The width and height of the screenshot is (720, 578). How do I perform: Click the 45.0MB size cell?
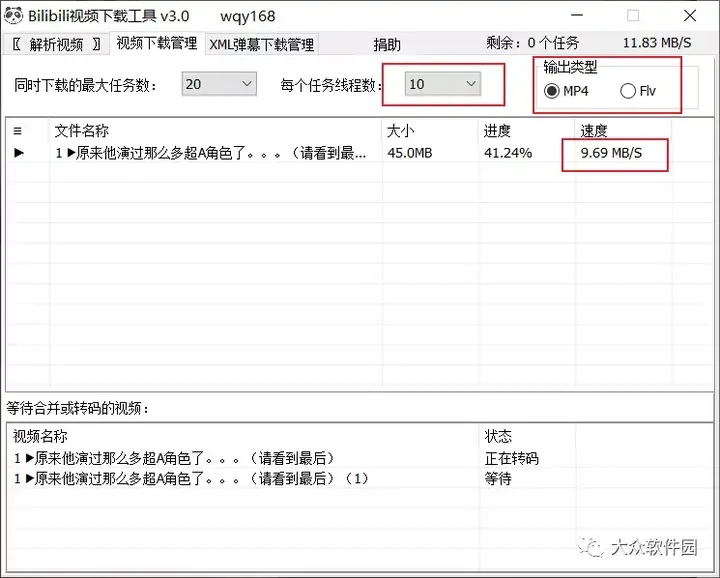pyautogui.click(x=410, y=153)
